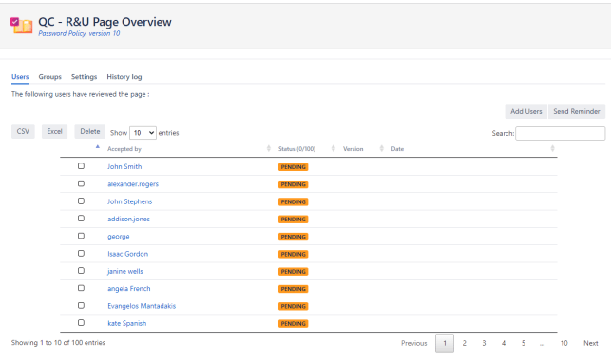Viewport: 611px width, 364px height.
Task: Go to pagination page 2
Action: point(464,343)
